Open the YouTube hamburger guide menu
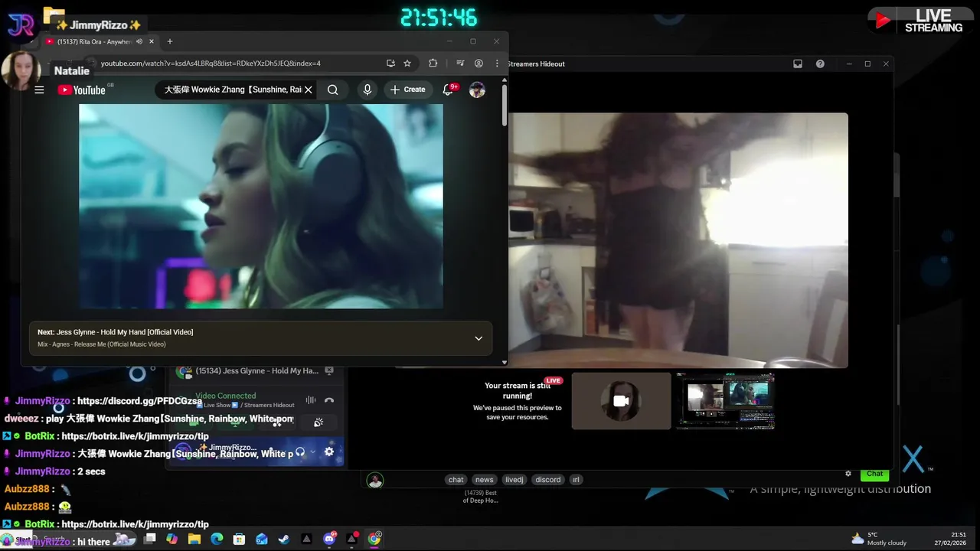This screenshot has width=980, height=551. pos(39,90)
